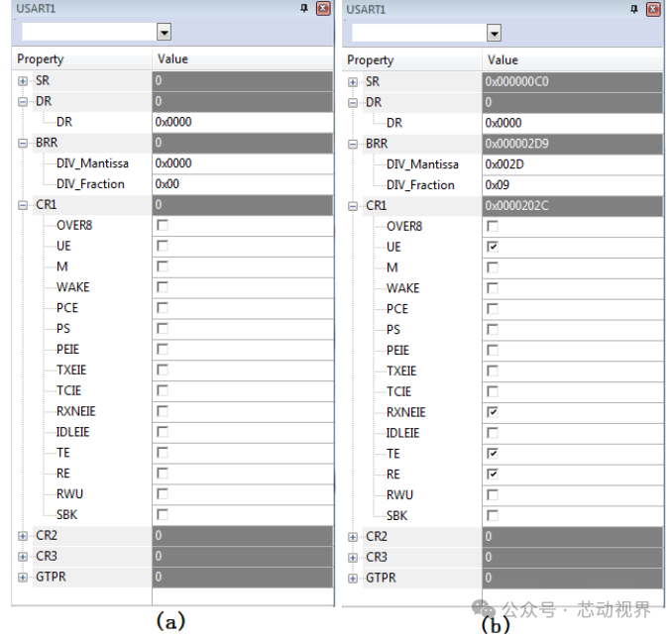
Task: Uncheck RE in right panel
Action: (x=493, y=475)
